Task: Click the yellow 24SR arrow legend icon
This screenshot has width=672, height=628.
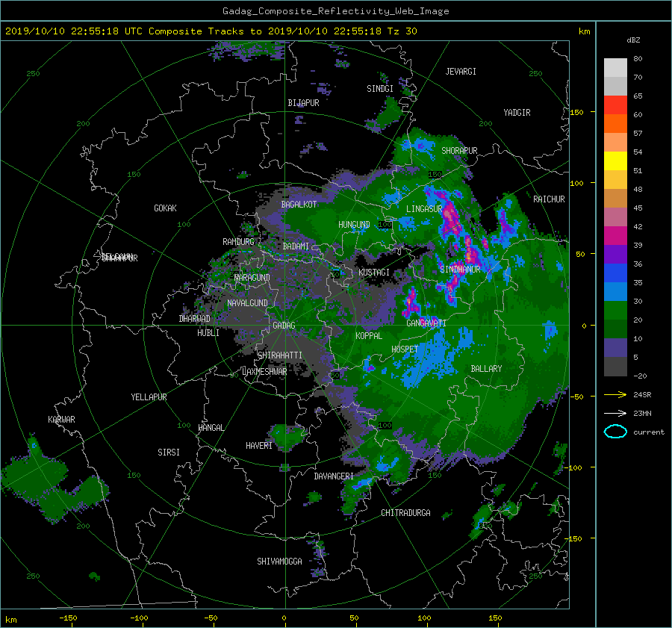Action: 615,394
